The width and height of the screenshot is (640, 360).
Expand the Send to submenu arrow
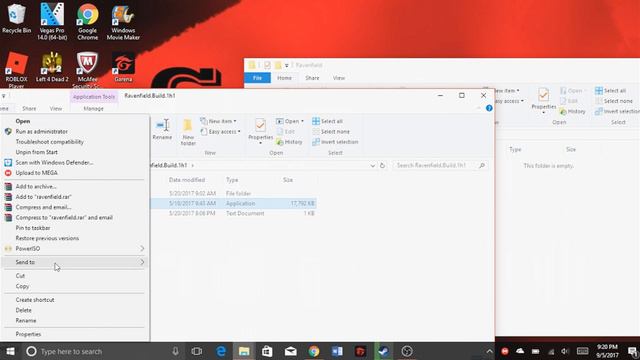[142, 262]
